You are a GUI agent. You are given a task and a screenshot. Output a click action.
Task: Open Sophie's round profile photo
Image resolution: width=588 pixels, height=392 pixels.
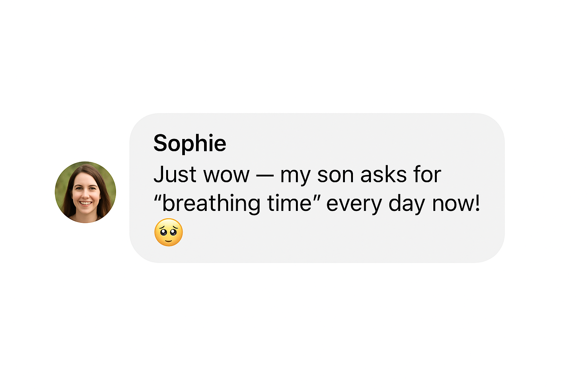coord(85,192)
